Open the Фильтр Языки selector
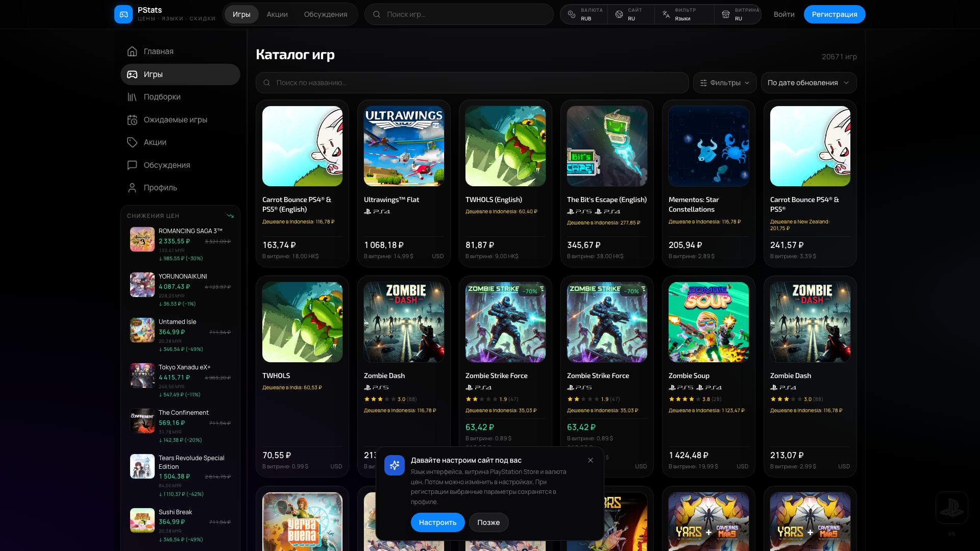 [684, 14]
